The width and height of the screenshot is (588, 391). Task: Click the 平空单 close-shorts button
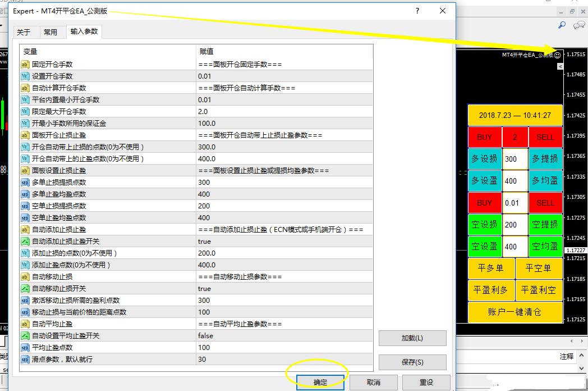[x=539, y=268]
